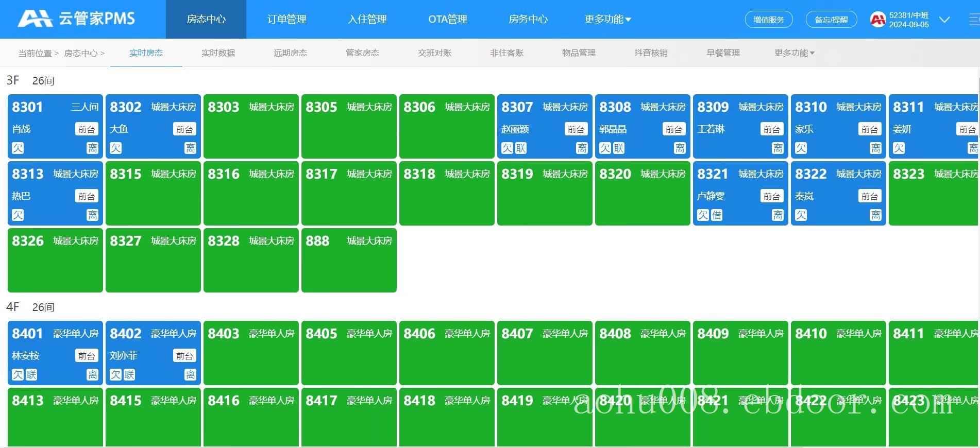The width and height of the screenshot is (980, 448).
Task: Click the 欠 badge on room 8302
Action: point(116,148)
